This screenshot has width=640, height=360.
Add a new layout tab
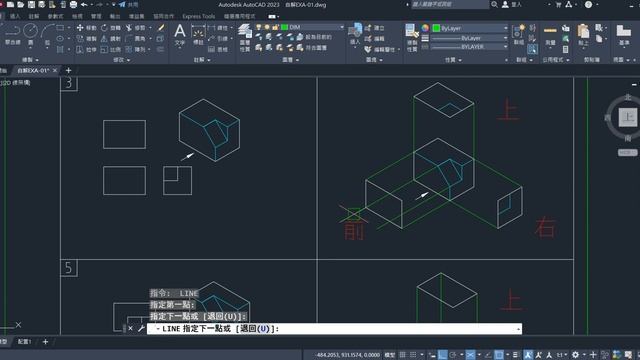45,342
